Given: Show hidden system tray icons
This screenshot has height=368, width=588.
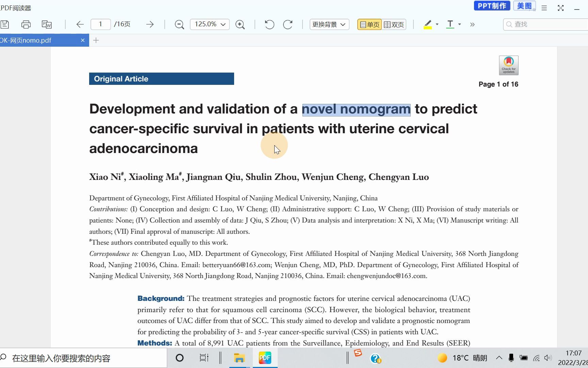Looking at the screenshot, I should click(499, 358).
